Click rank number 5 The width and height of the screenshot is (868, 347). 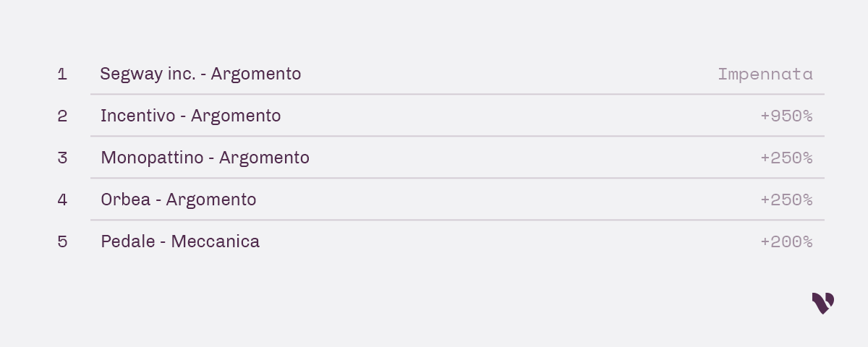coord(62,241)
